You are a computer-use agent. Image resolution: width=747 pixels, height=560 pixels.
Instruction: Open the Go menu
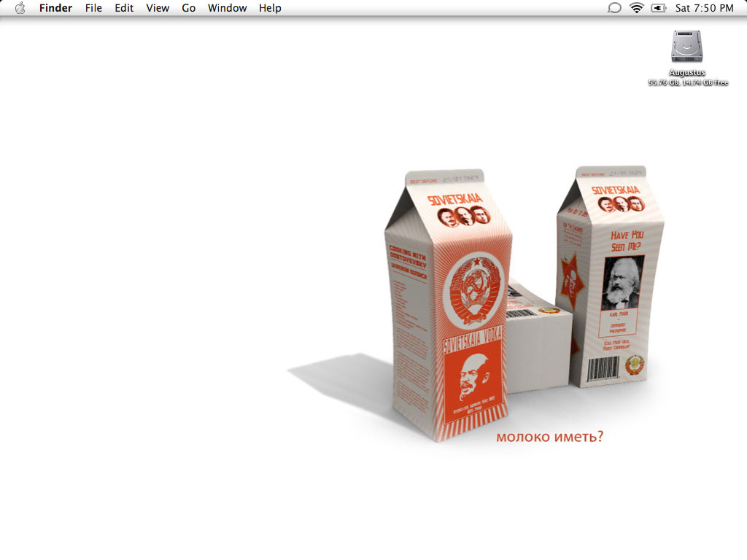pos(189,8)
